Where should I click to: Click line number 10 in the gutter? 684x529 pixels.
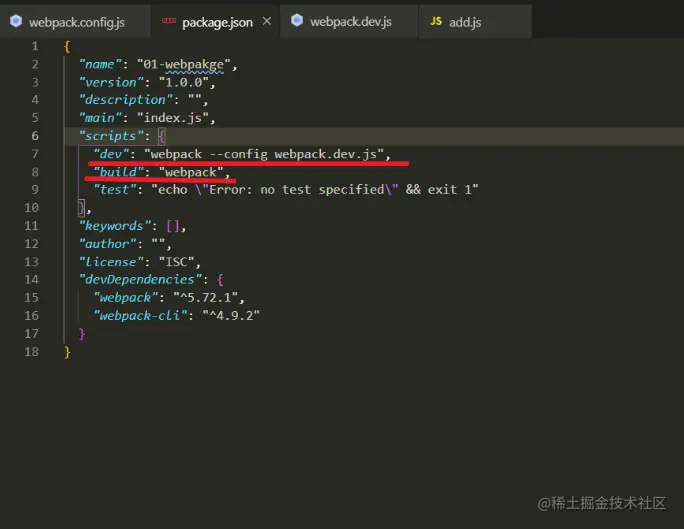(x=31, y=208)
